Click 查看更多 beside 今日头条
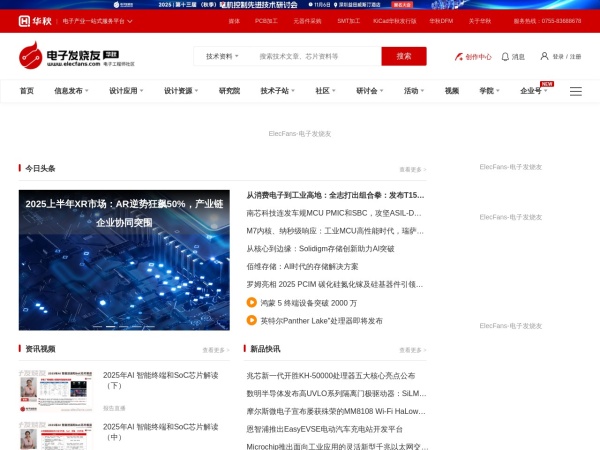 click(x=412, y=169)
